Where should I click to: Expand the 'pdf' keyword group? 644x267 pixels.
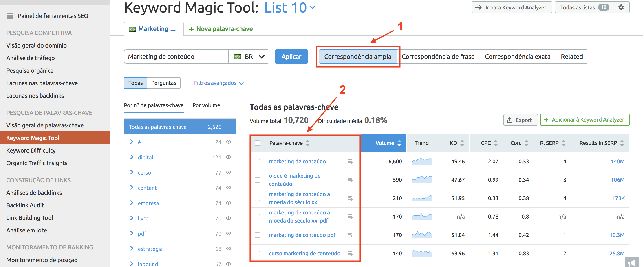132,233
